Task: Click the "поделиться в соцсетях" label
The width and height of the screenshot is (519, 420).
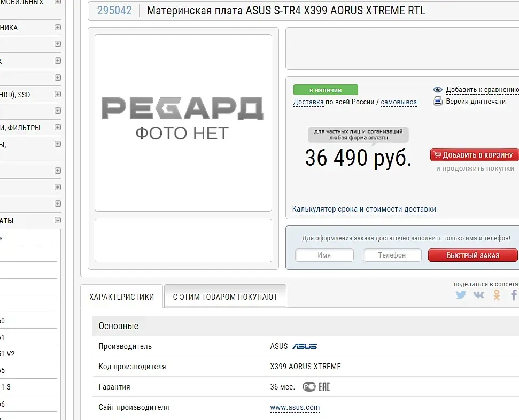Action: coord(486,284)
